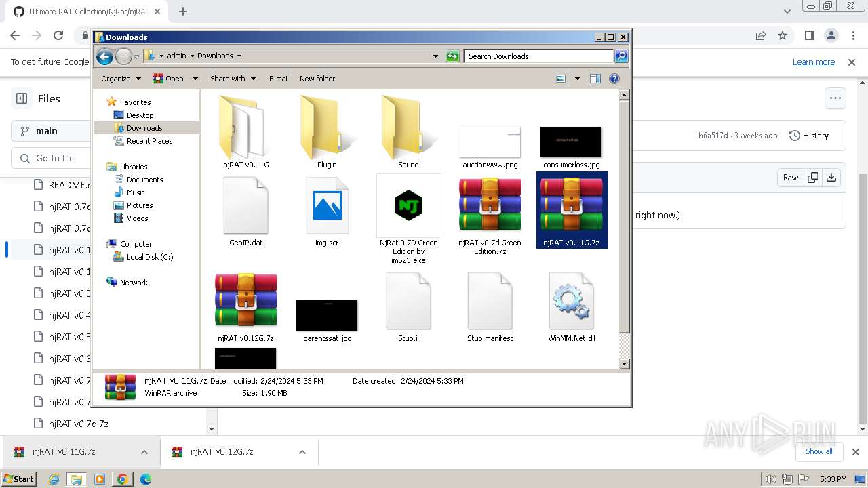Click New folder button
The width and height of the screenshot is (868, 488).
(317, 79)
